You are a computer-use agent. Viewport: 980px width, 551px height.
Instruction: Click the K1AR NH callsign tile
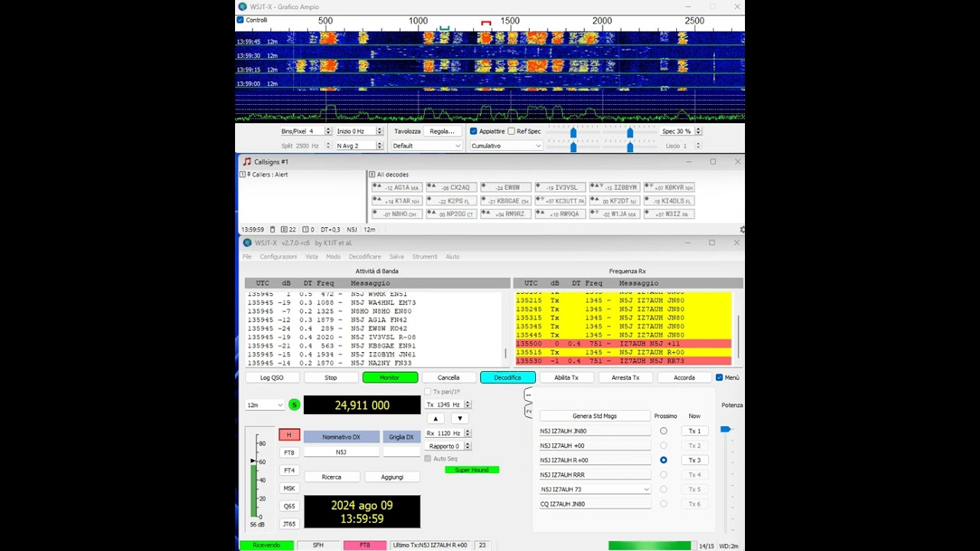point(397,201)
